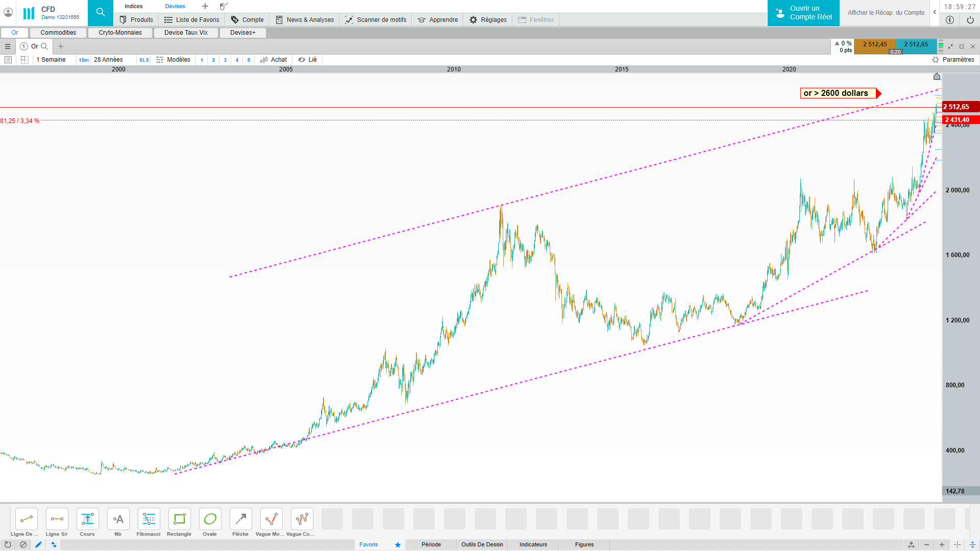This screenshot has width=980, height=551.
Task: Click the blue pencil edit icon
Action: pyautogui.click(x=38, y=545)
